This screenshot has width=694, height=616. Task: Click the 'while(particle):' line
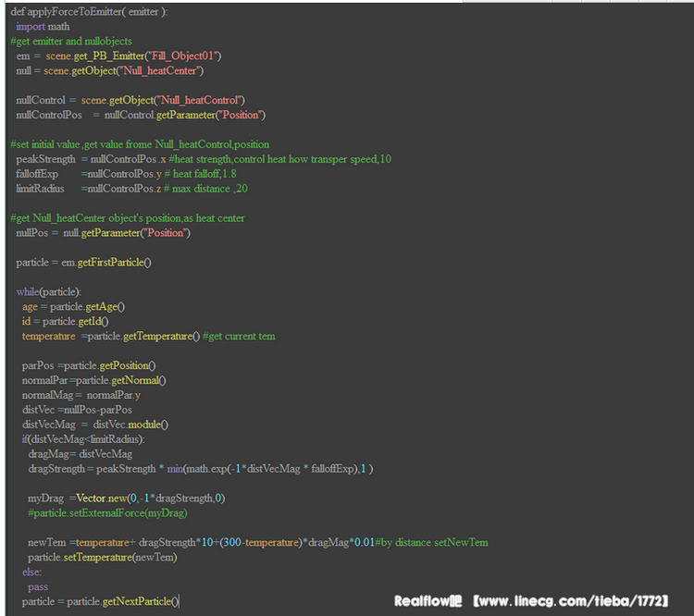point(49,292)
